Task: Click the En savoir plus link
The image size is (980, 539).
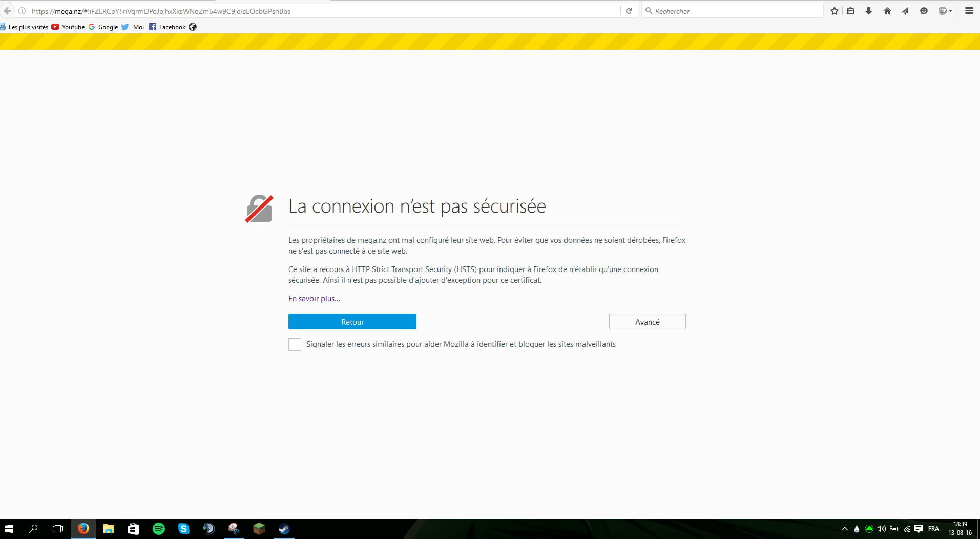Action: coord(314,299)
